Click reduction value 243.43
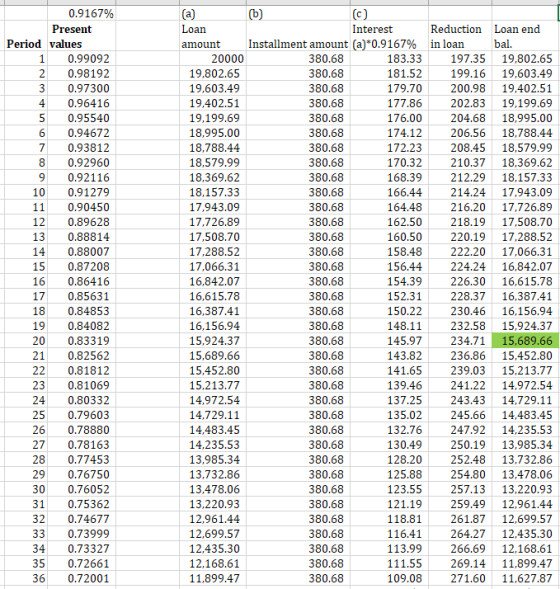The height and width of the screenshot is (589, 560). tap(468, 400)
